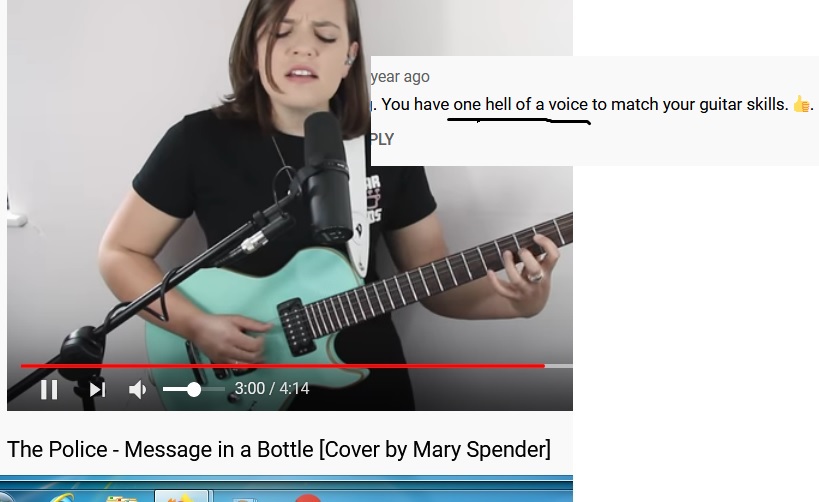This screenshot has height=502, width=819.
Task: Mute the video with speaker icon
Action: coord(137,389)
